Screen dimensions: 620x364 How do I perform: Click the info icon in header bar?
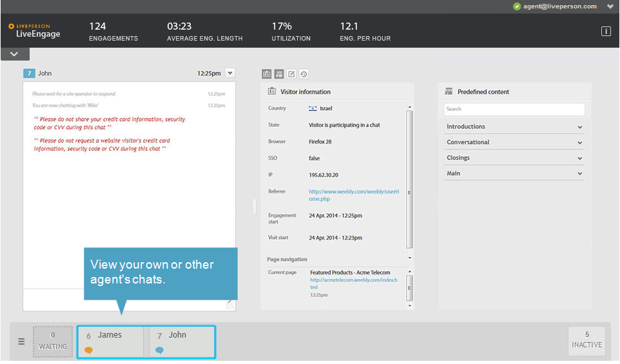tap(606, 31)
